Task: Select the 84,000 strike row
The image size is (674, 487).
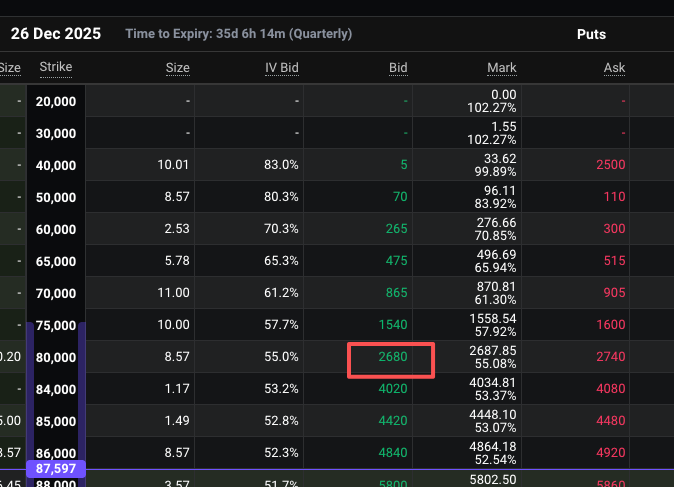Action: (x=56, y=389)
